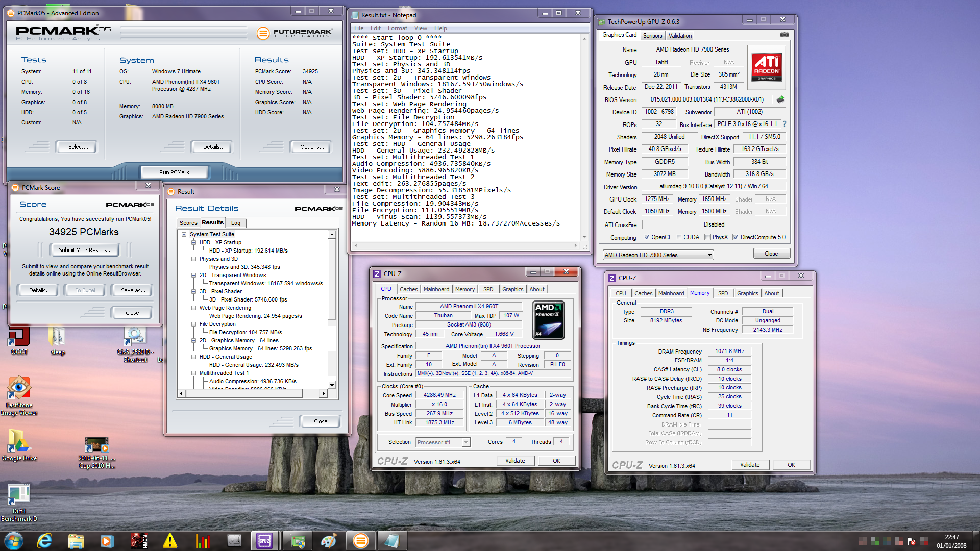
Task: Click the GPU-Z screenshot camera icon
Action: [x=785, y=35]
